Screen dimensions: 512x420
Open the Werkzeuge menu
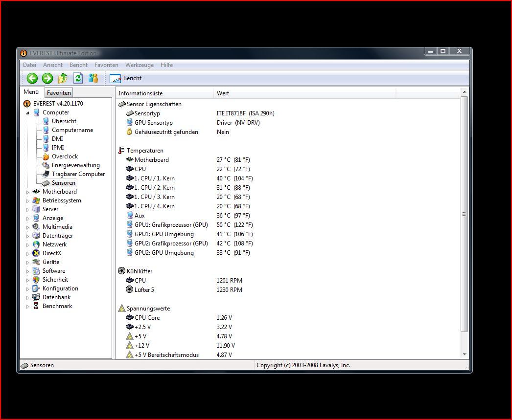140,65
